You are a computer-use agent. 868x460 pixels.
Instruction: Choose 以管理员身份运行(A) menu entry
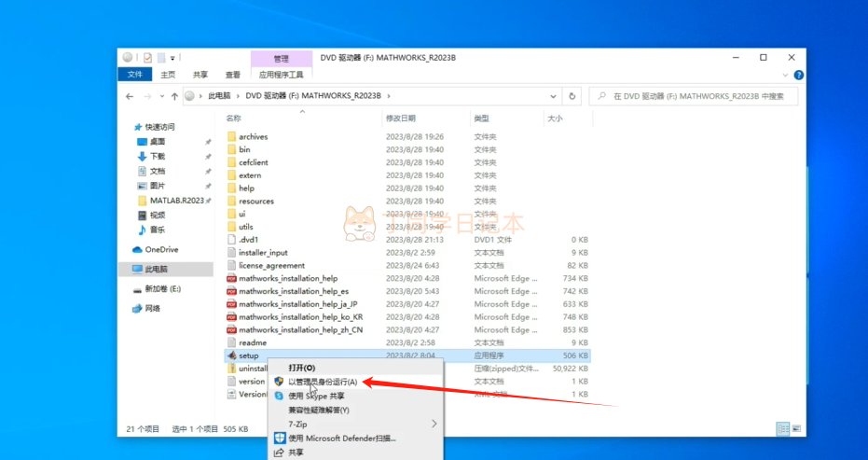point(323,383)
